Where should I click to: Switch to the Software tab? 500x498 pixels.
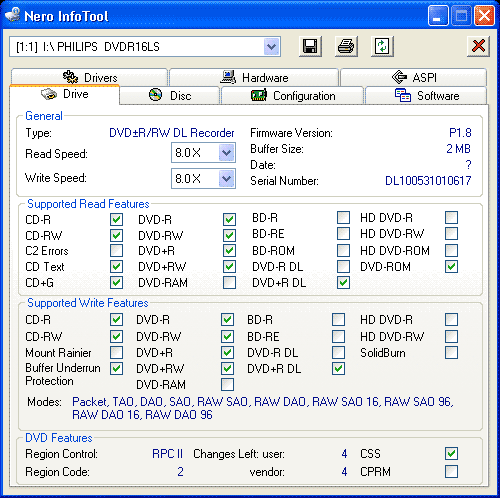426,96
